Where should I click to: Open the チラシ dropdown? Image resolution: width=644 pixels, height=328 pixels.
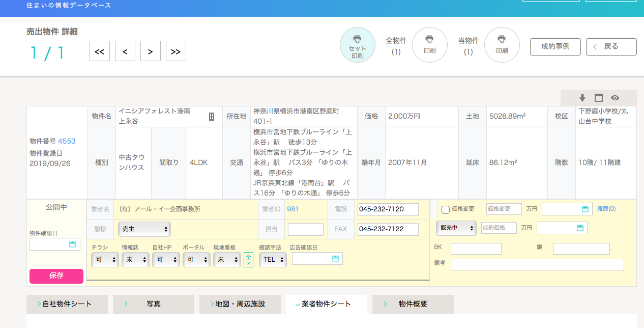coord(105,260)
